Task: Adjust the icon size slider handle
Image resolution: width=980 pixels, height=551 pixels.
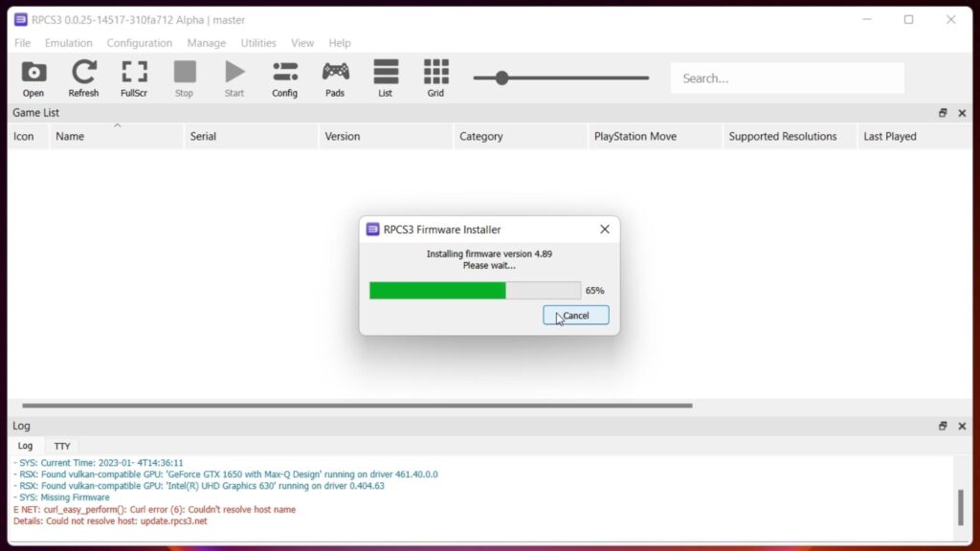Action: (x=501, y=78)
